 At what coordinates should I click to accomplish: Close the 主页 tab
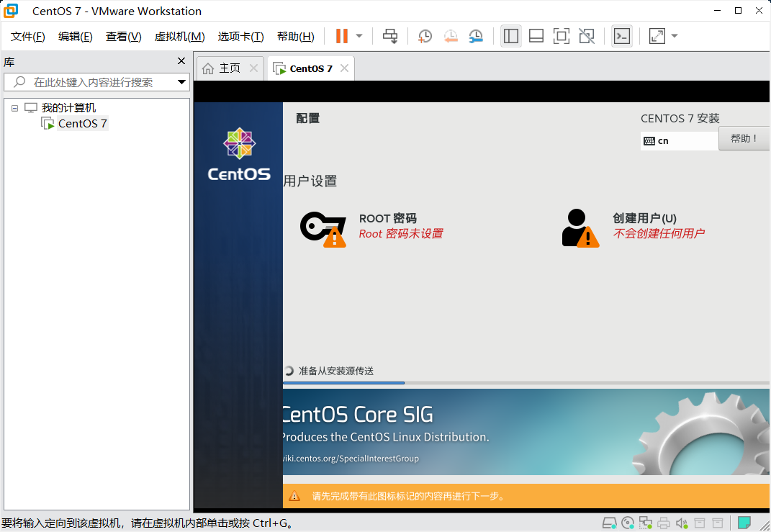tap(253, 68)
